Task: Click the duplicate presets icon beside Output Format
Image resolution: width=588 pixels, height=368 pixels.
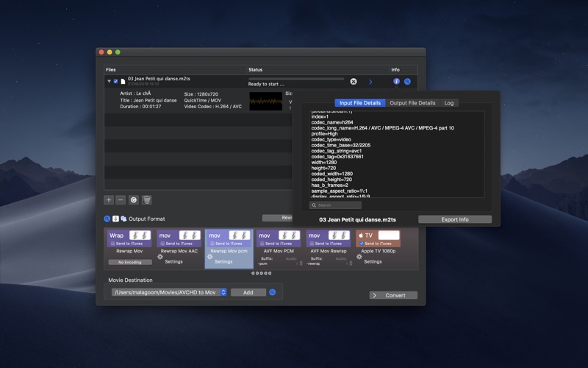Action: 123,219
